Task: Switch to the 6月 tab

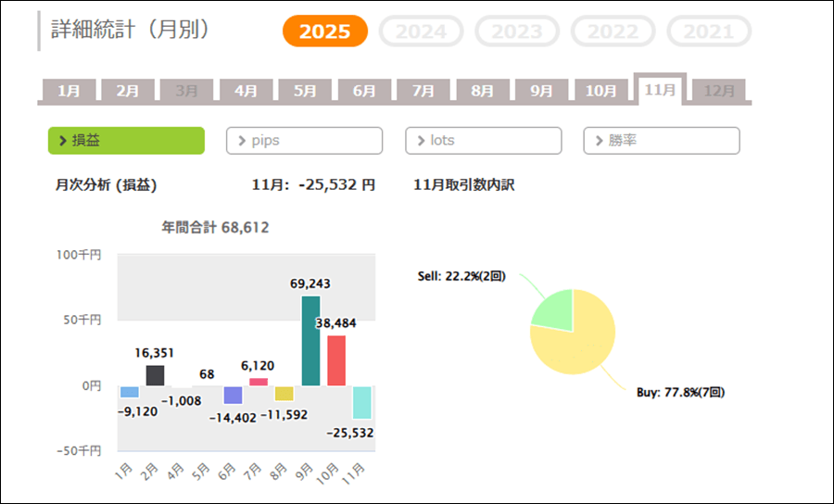Action: point(364,91)
